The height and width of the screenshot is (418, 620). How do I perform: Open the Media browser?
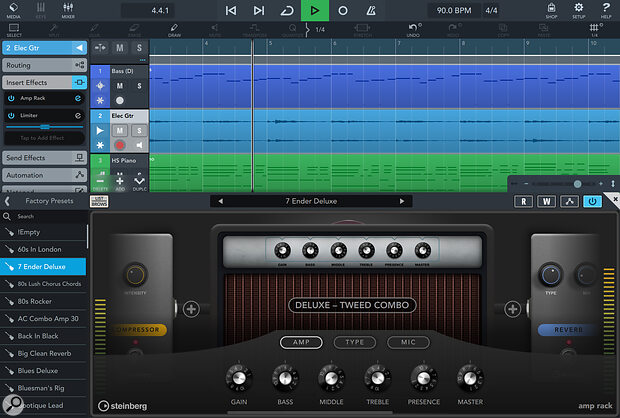click(13, 11)
